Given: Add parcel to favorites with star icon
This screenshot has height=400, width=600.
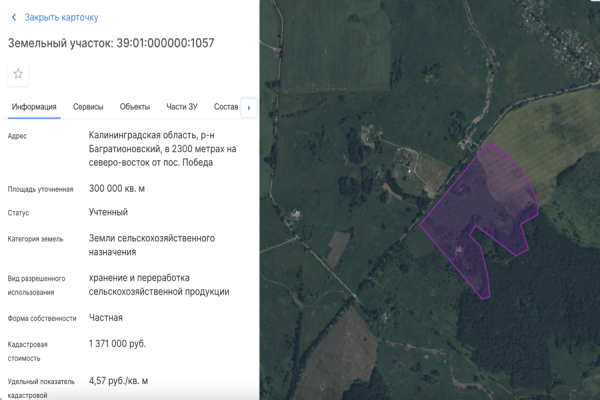Looking at the screenshot, I should 18,74.
